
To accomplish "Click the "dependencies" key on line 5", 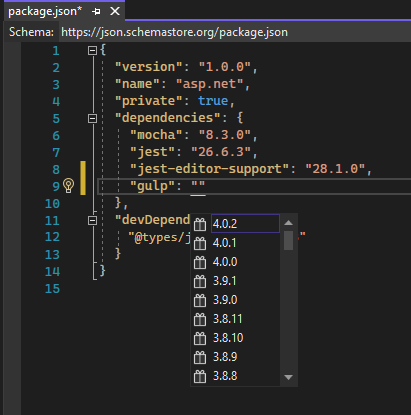I will click(168, 118).
